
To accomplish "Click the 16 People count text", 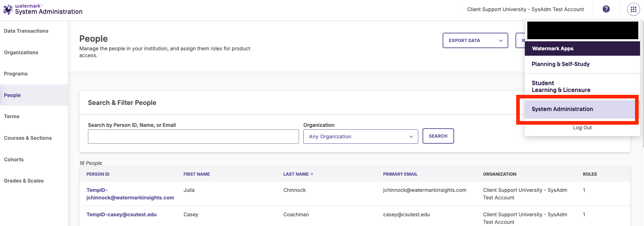I will click(90, 163).
